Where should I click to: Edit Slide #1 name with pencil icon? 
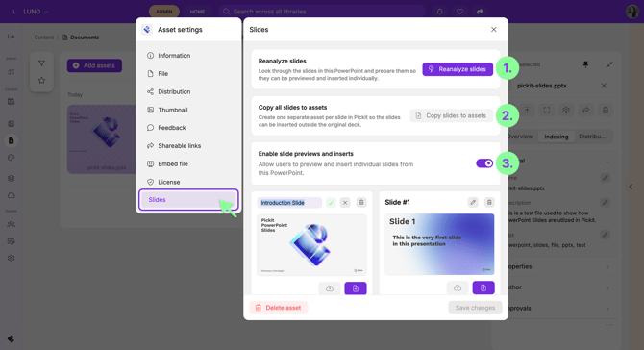tap(473, 202)
